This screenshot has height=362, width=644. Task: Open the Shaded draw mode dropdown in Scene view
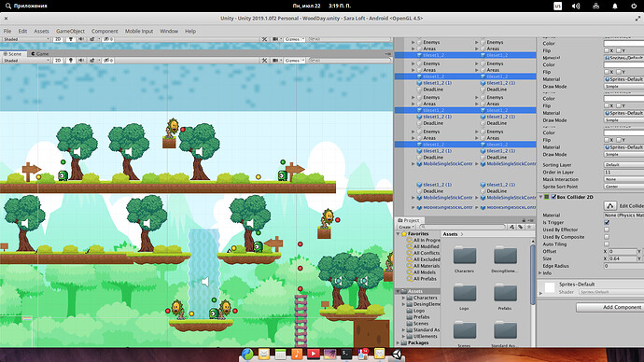25,61
